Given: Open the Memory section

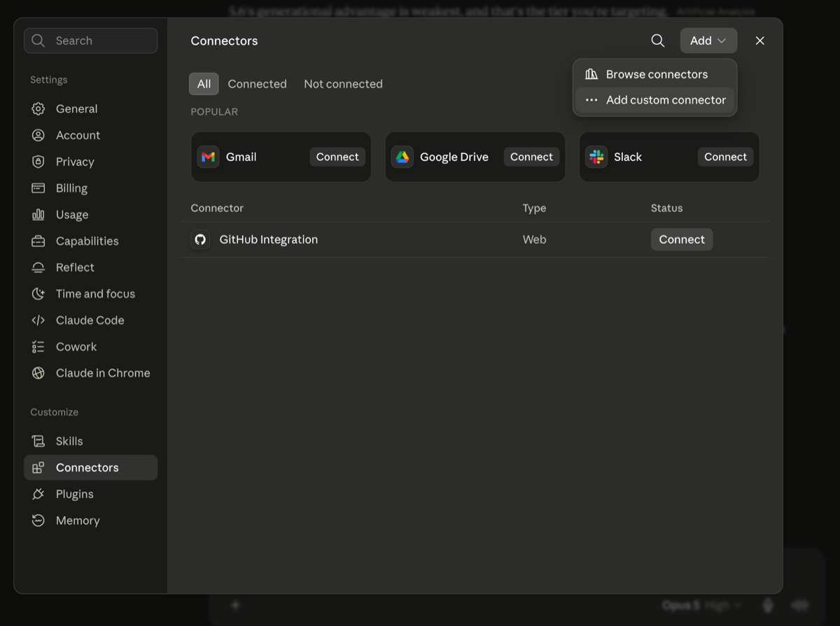Looking at the screenshot, I should click(x=90, y=521).
